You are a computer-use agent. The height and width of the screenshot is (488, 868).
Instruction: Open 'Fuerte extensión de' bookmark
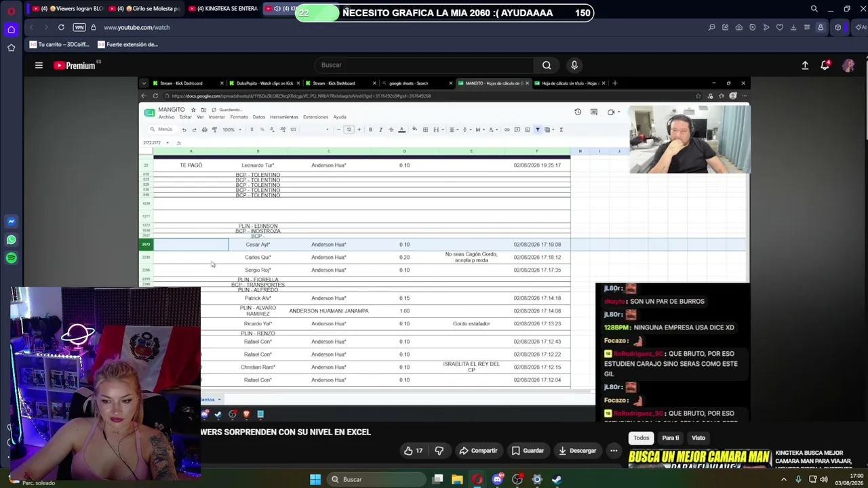[x=127, y=45]
